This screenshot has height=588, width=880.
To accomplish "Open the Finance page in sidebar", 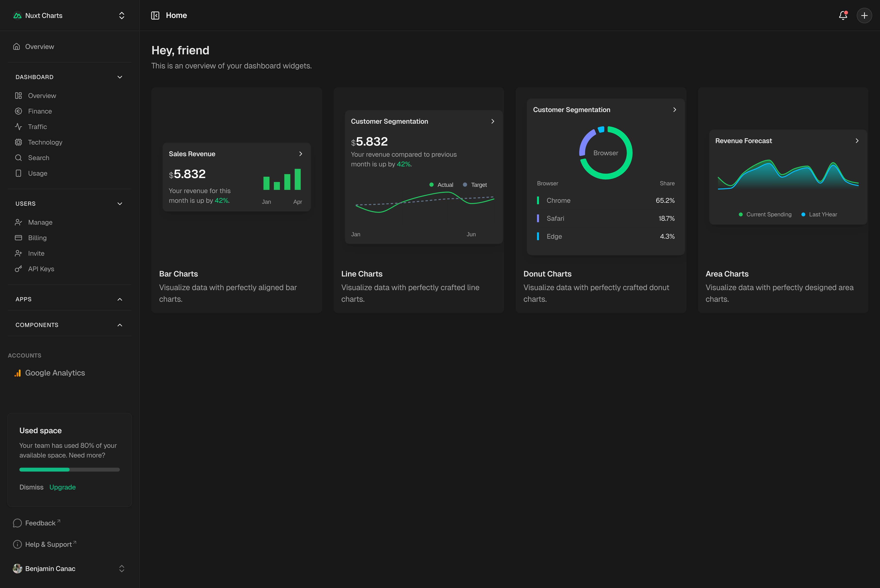I will 40,111.
